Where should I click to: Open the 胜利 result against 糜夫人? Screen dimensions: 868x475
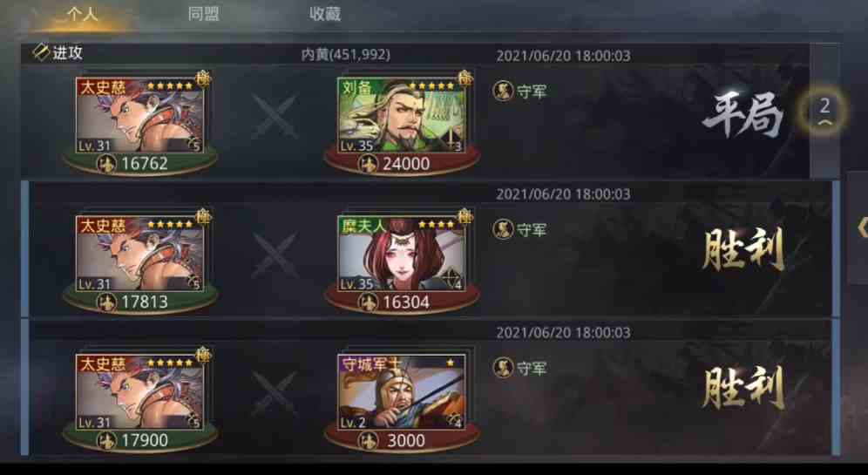(743, 249)
